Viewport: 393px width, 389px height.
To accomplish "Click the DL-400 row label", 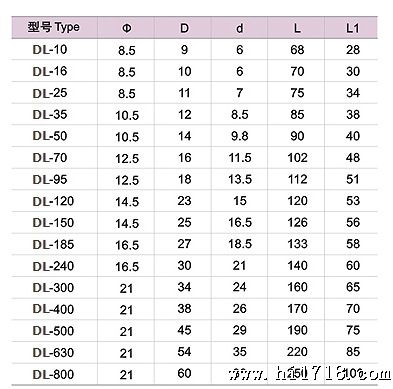I will point(53,309).
